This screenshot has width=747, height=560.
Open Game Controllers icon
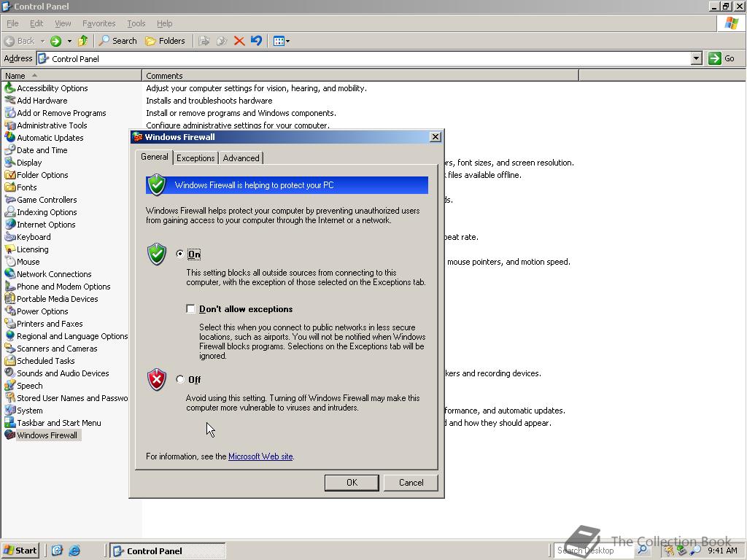pyautogui.click(x=10, y=200)
